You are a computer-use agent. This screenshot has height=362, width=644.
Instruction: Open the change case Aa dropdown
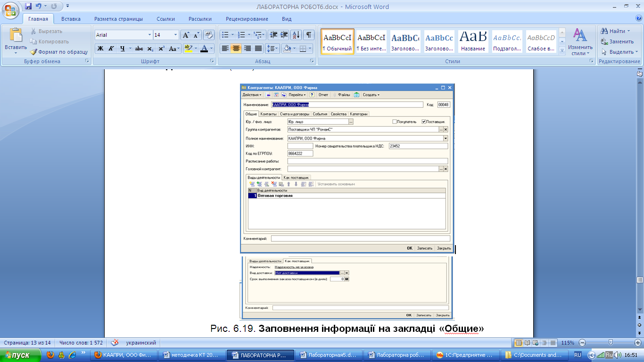(x=174, y=49)
